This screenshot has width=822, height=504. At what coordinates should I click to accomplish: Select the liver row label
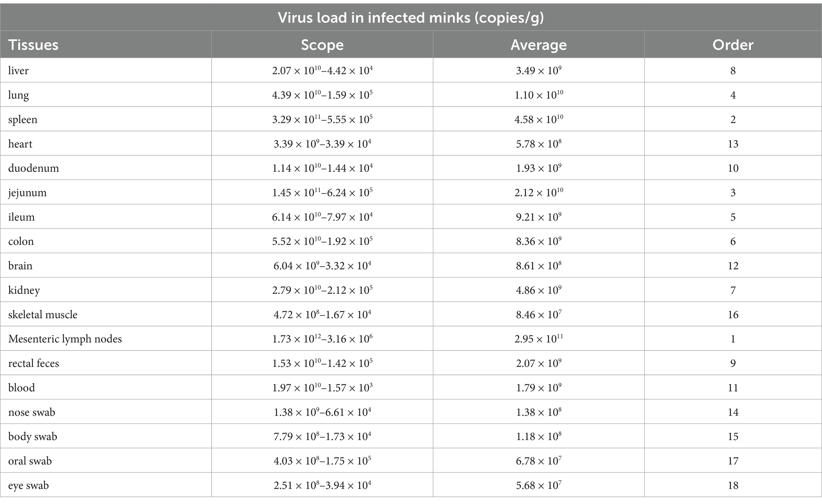(x=18, y=71)
